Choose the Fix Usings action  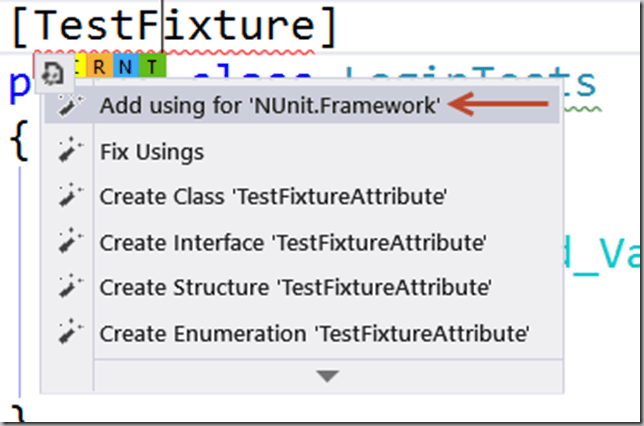[x=152, y=152]
